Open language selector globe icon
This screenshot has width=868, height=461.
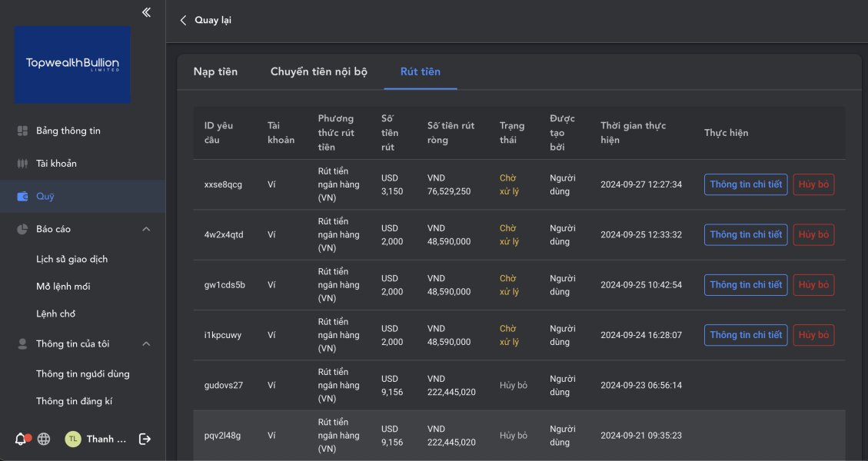[44, 439]
